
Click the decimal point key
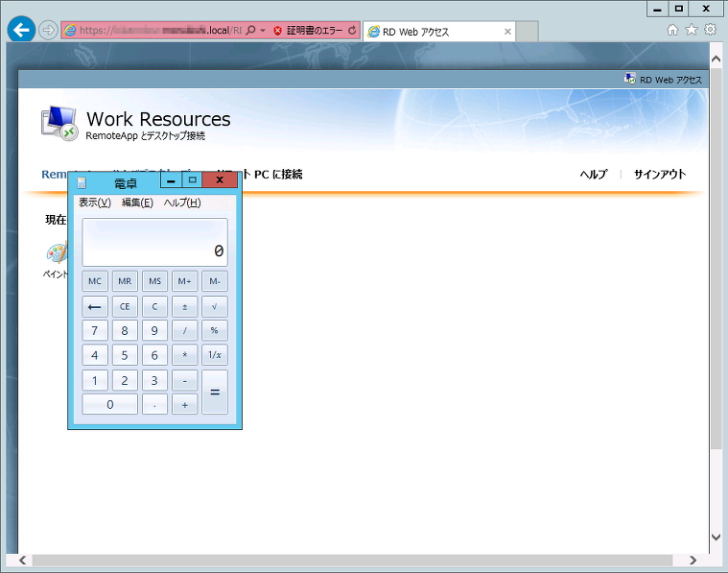click(154, 404)
